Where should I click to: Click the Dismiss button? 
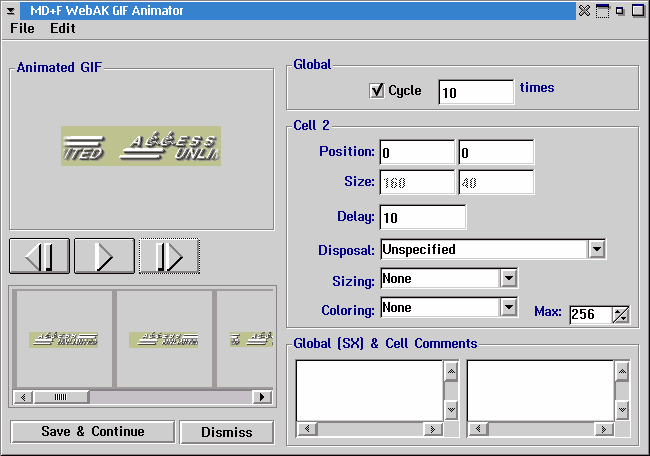click(227, 432)
